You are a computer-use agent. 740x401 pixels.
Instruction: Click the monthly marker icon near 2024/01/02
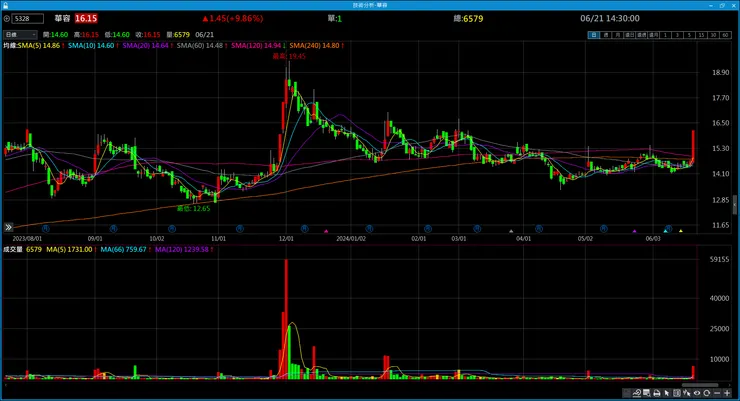click(369, 229)
